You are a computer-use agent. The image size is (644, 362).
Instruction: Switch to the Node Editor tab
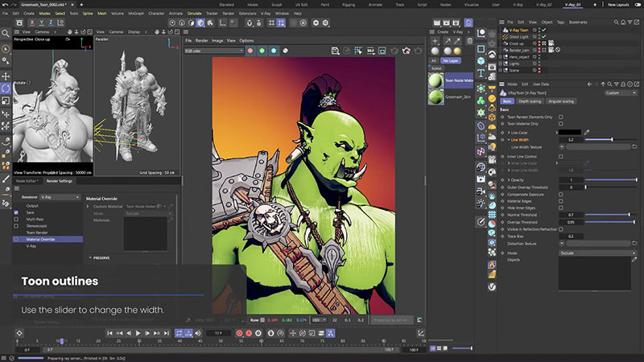[27, 180]
